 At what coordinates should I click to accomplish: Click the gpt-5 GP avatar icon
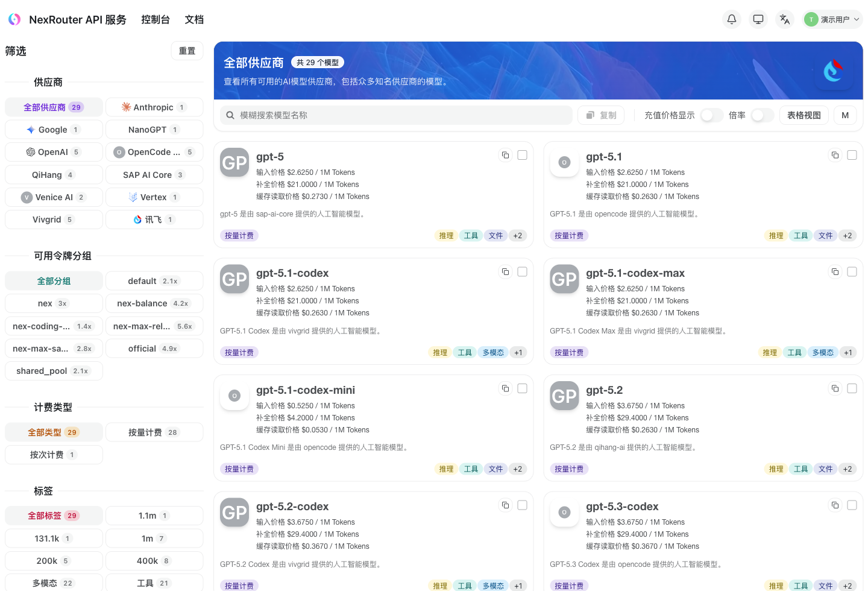tap(234, 162)
